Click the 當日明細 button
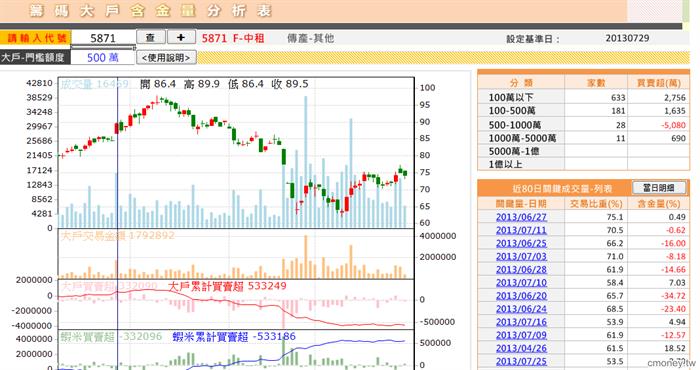This screenshot has height=370, width=700. coord(658,188)
